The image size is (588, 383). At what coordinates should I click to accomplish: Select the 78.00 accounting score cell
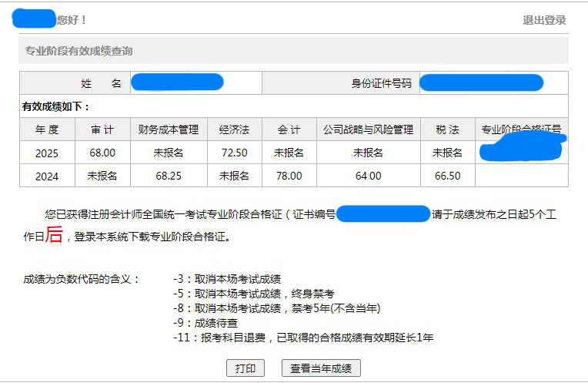point(289,176)
